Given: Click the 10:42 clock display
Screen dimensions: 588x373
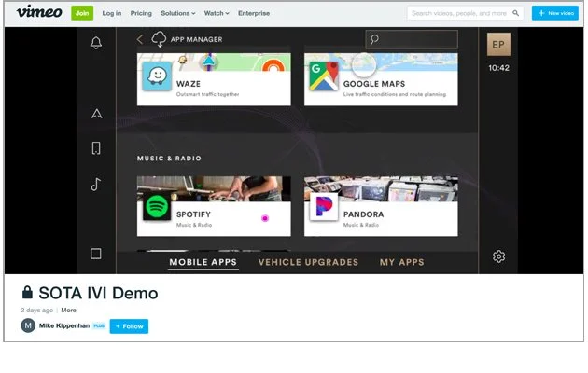Looking at the screenshot, I should tap(498, 68).
